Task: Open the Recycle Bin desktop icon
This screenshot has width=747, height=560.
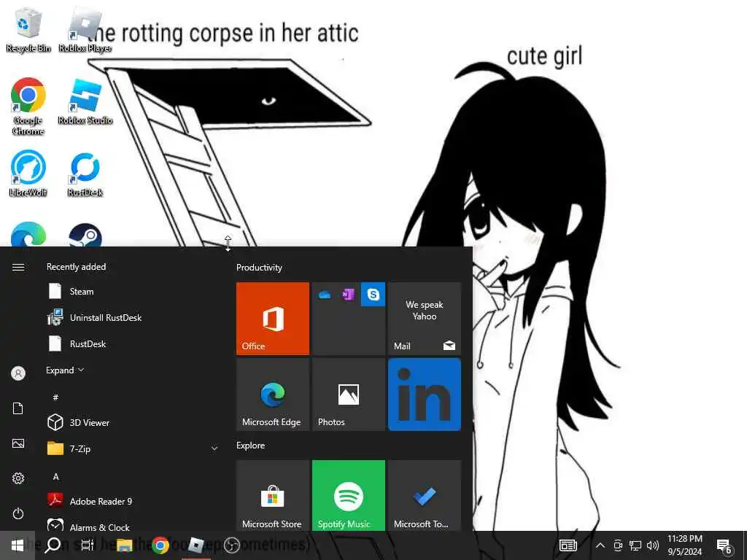Action: tap(28, 30)
